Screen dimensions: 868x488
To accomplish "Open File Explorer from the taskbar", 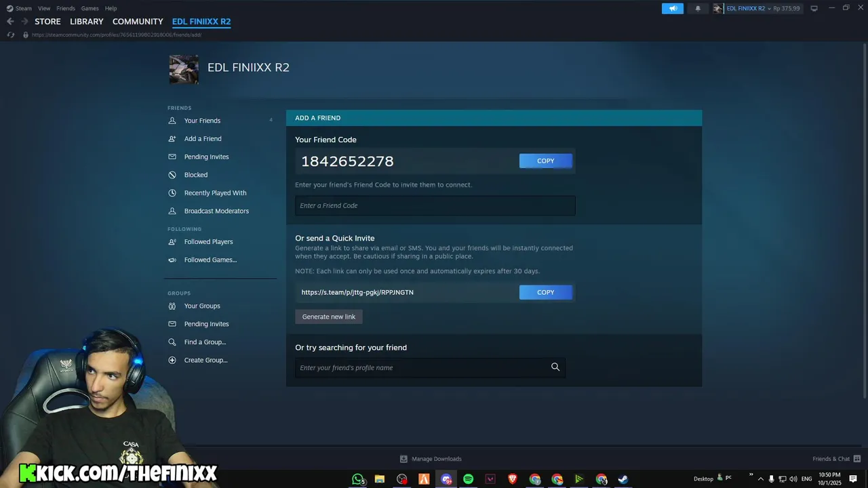I will (380, 479).
